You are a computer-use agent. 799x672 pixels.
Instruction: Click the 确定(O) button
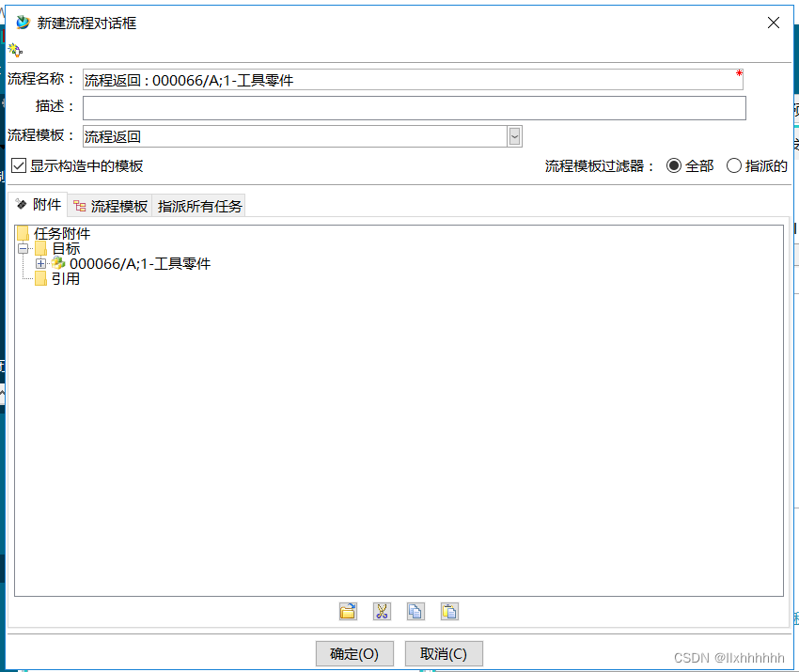(x=354, y=653)
